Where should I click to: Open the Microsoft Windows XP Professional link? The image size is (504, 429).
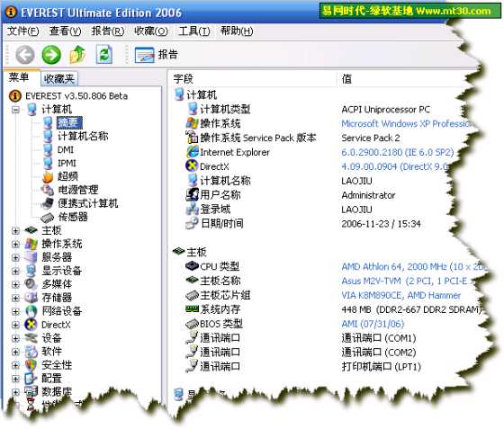pyautogui.click(x=406, y=124)
